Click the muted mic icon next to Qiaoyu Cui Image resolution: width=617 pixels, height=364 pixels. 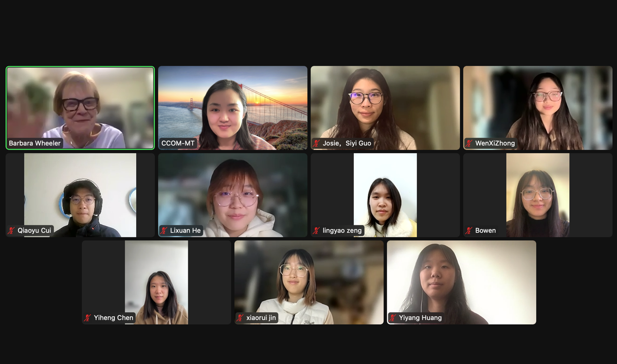(x=12, y=230)
